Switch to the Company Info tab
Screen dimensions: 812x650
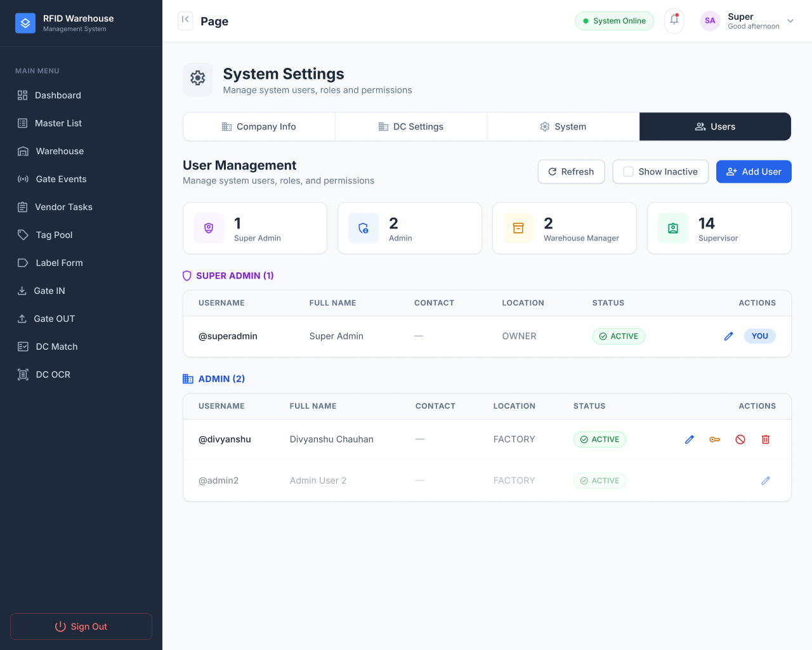tap(259, 127)
